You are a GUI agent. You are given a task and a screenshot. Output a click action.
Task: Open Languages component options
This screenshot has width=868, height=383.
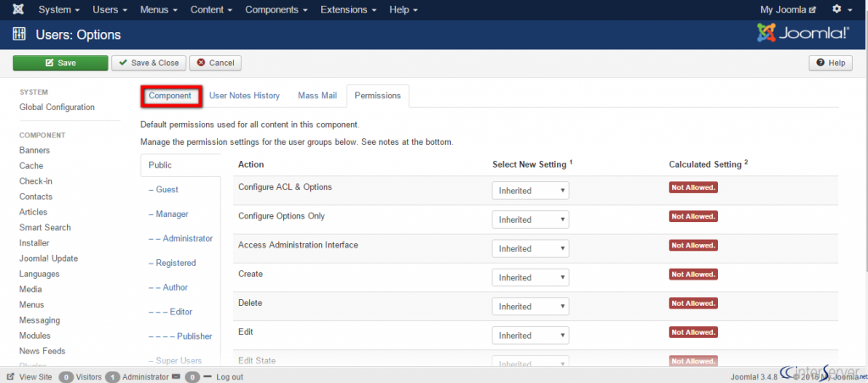pyautogui.click(x=39, y=274)
